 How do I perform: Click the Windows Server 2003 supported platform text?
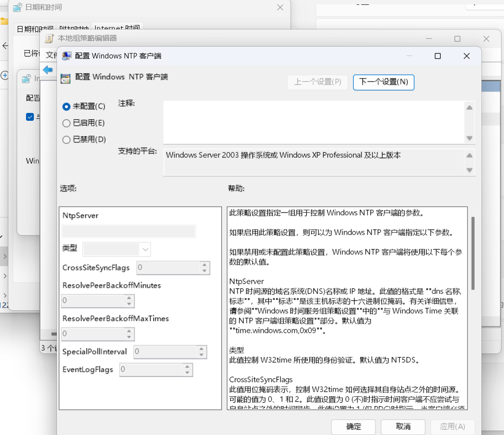point(283,155)
